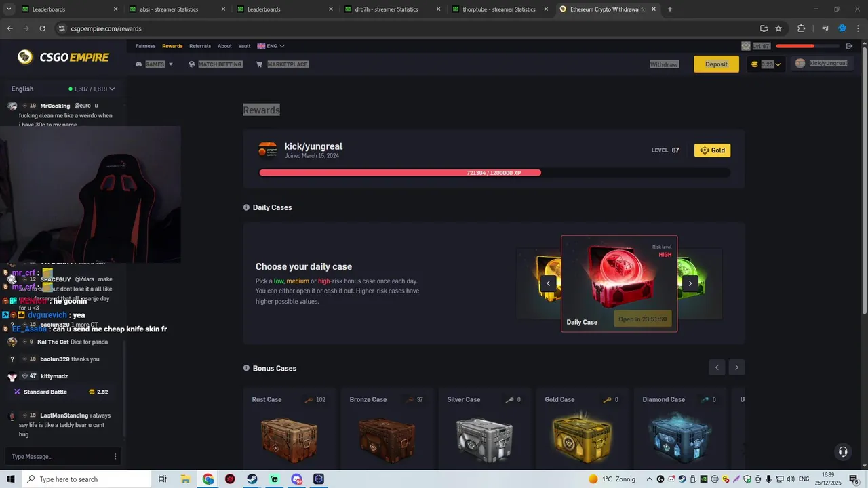Viewport: 868px width, 488px height.
Task: Click the kick/yungreal profile button
Action: click(x=821, y=63)
